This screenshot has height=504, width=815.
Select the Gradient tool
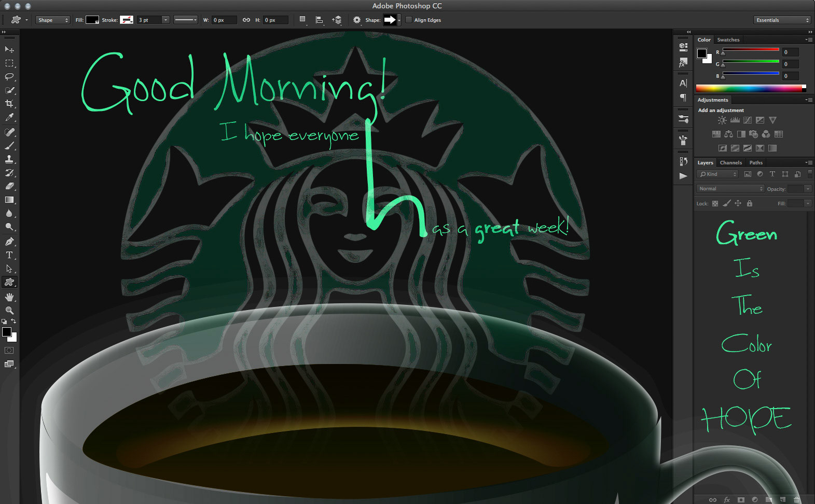point(9,200)
